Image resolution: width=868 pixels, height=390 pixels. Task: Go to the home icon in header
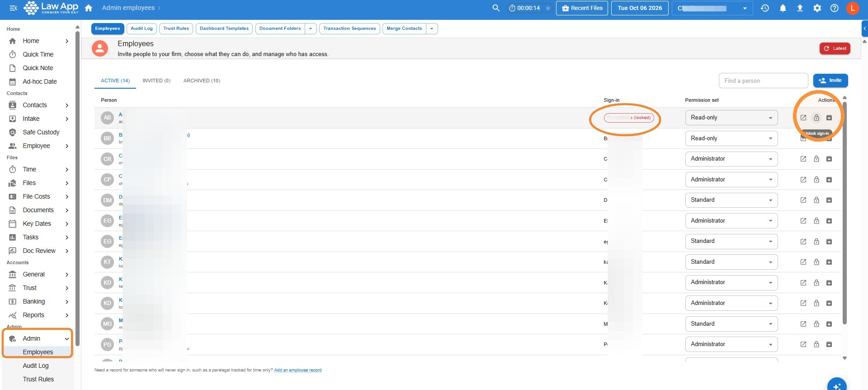pyautogui.click(x=89, y=8)
